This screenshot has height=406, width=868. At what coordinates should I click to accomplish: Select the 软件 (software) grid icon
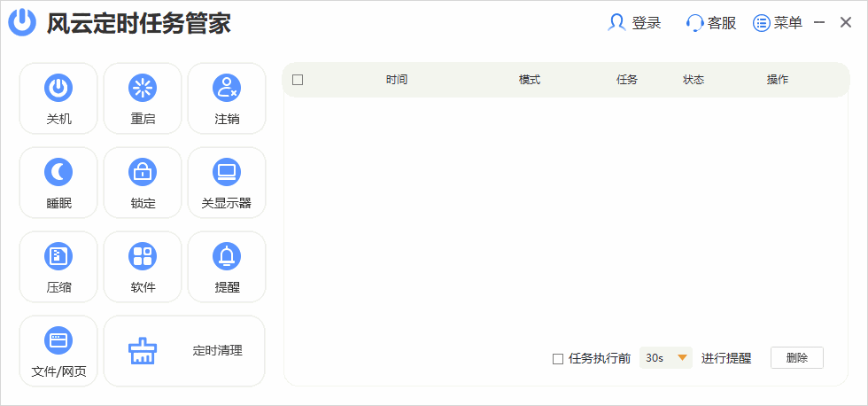click(x=143, y=256)
